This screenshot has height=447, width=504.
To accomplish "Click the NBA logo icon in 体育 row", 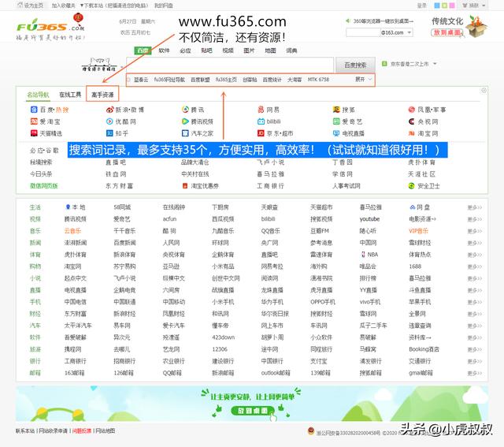I will coord(363,254).
